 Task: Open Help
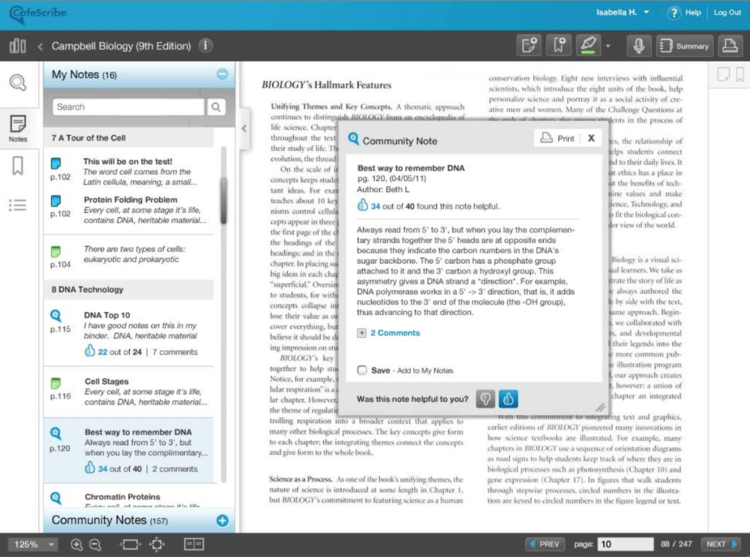point(684,13)
